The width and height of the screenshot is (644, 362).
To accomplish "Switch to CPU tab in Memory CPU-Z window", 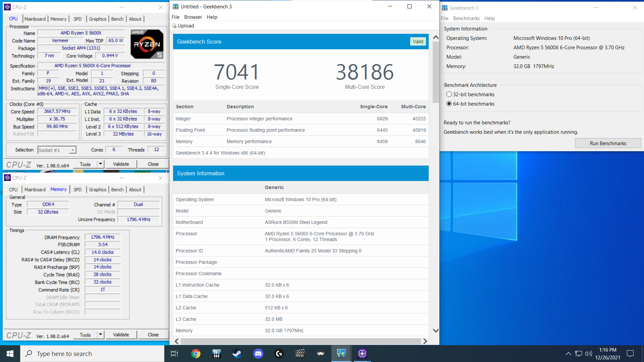I will [x=13, y=190].
